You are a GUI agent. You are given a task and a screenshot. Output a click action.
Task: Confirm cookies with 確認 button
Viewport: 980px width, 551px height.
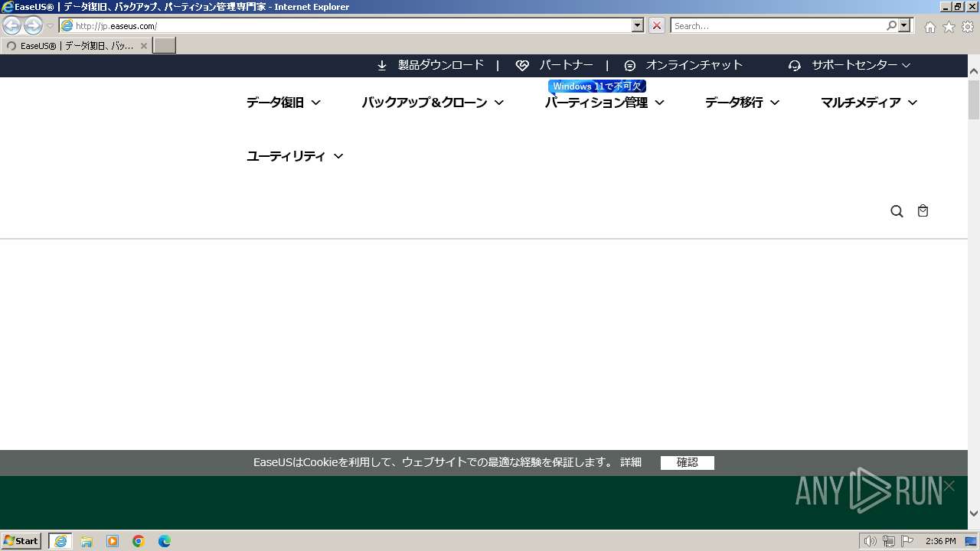pyautogui.click(x=688, y=462)
